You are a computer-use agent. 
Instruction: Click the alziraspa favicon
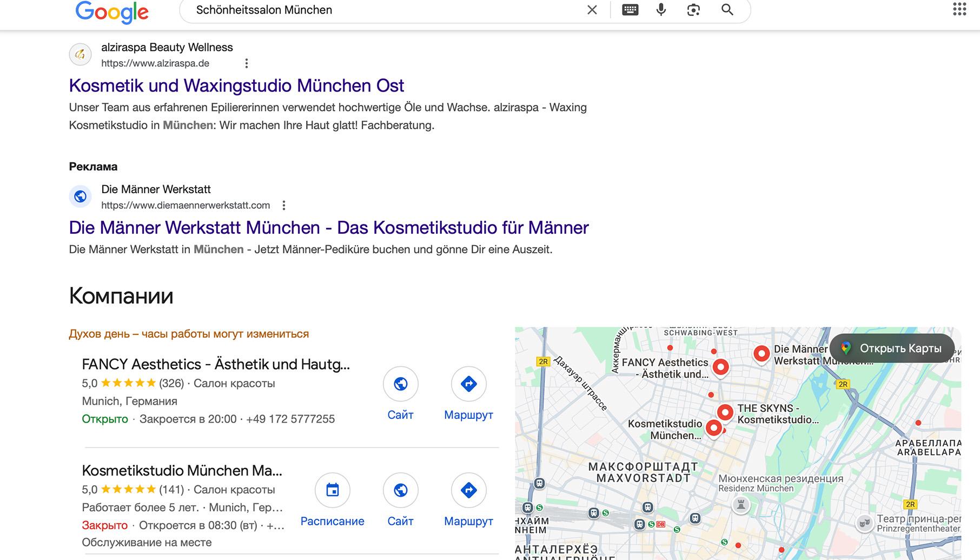[x=80, y=54]
